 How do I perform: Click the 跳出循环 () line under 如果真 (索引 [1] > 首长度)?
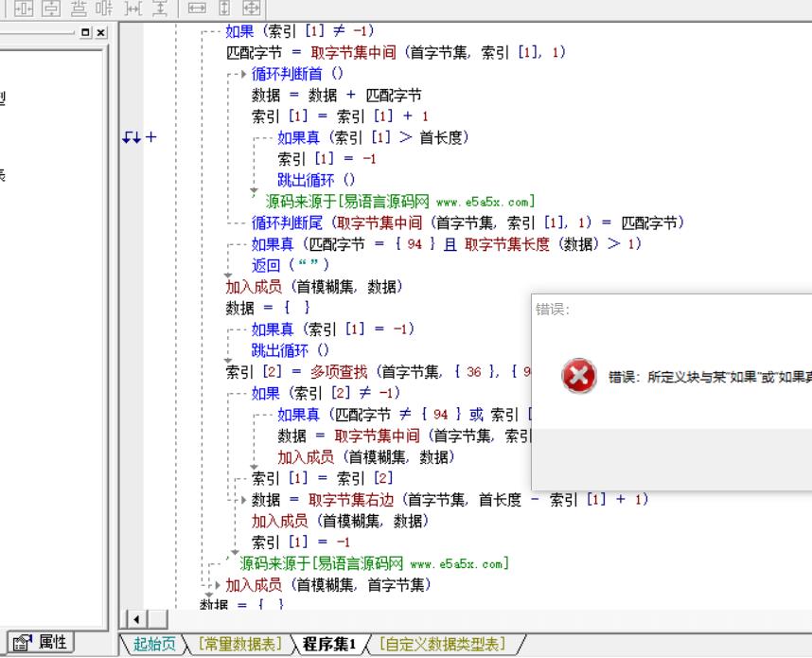point(316,180)
